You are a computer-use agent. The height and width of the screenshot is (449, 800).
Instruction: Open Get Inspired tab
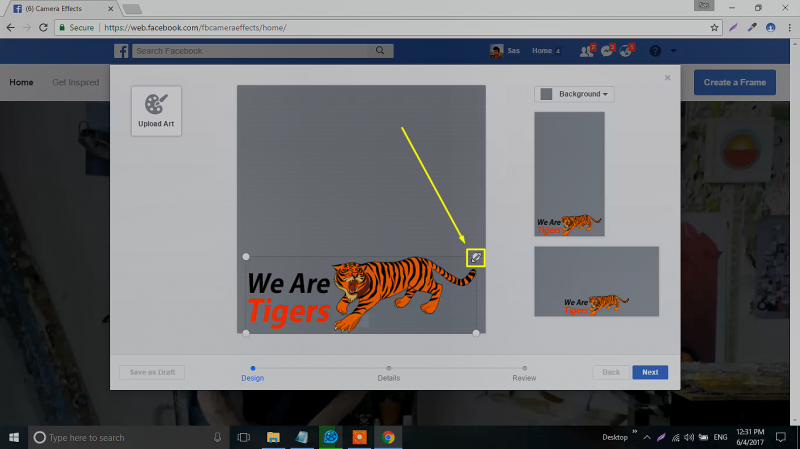[76, 82]
